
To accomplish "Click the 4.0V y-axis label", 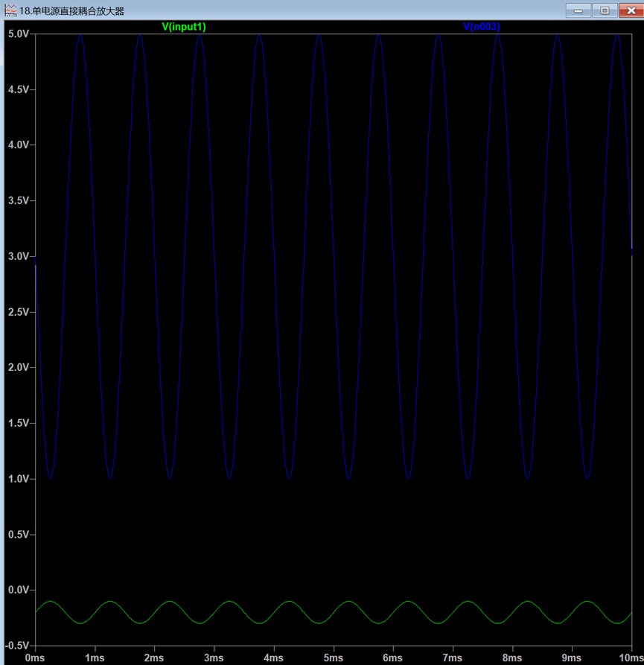I will click(19, 145).
